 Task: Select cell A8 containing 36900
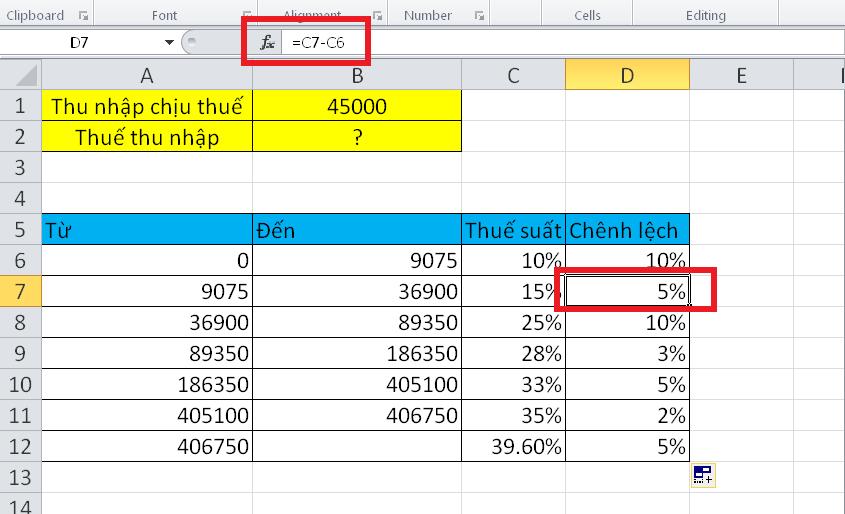(147, 322)
